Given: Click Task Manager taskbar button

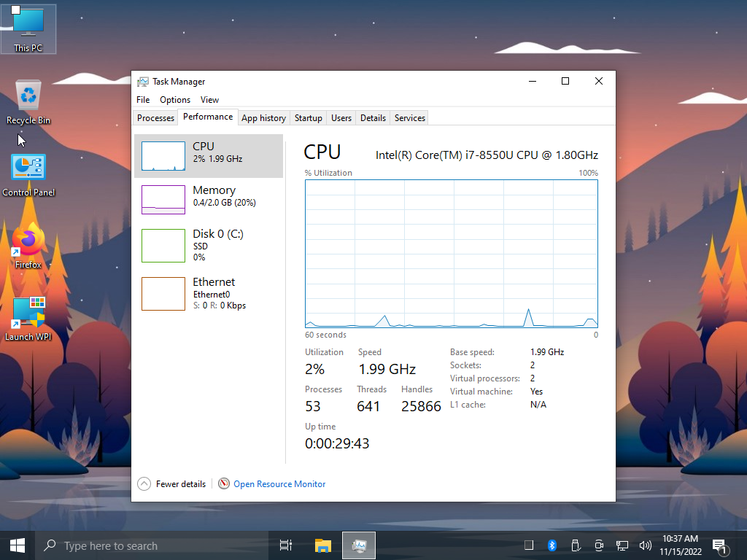Looking at the screenshot, I should 359,545.
